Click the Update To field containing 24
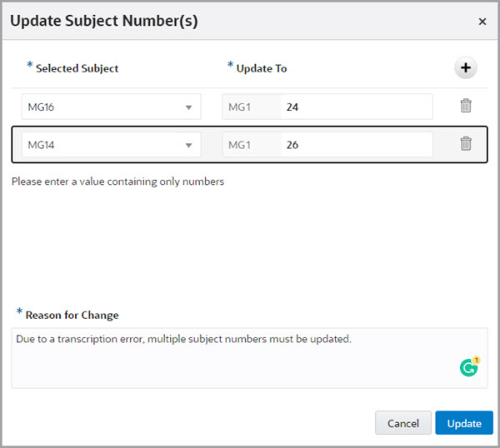The image size is (500, 448). point(356,107)
